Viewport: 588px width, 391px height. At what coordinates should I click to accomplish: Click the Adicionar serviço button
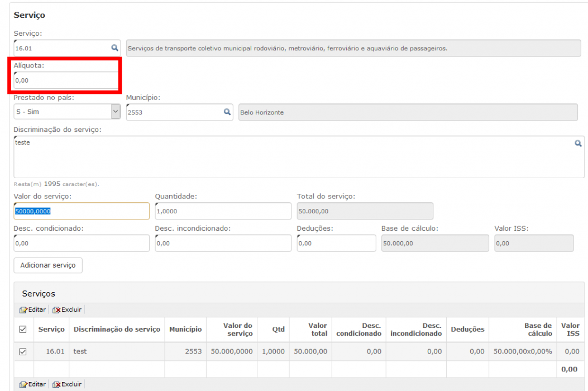[x=48, y=265]
